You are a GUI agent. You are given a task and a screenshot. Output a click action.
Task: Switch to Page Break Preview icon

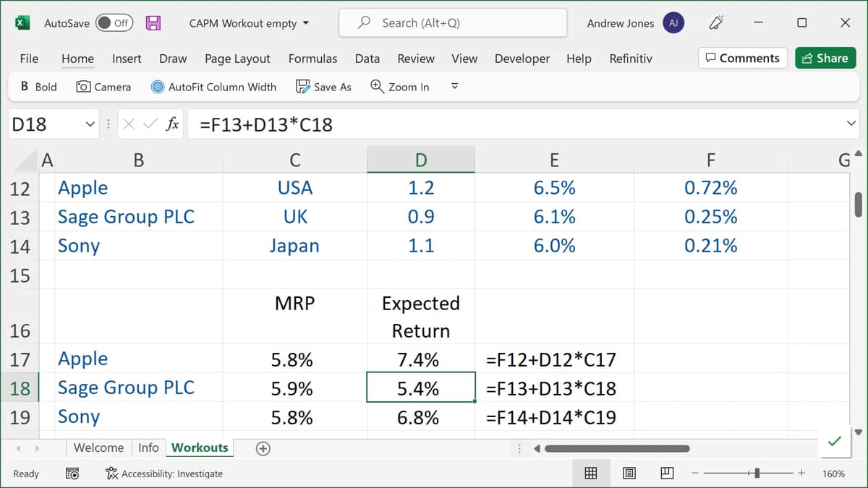pyautogui.click(x=667, y=474)
